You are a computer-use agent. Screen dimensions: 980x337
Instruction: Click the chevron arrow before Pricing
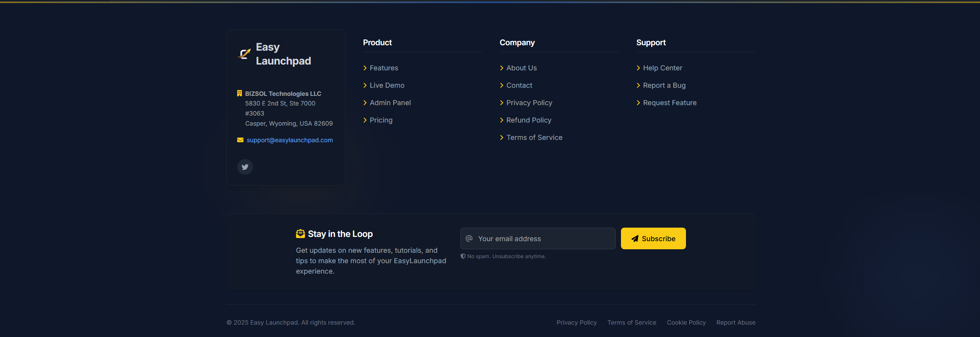[365, 120]
